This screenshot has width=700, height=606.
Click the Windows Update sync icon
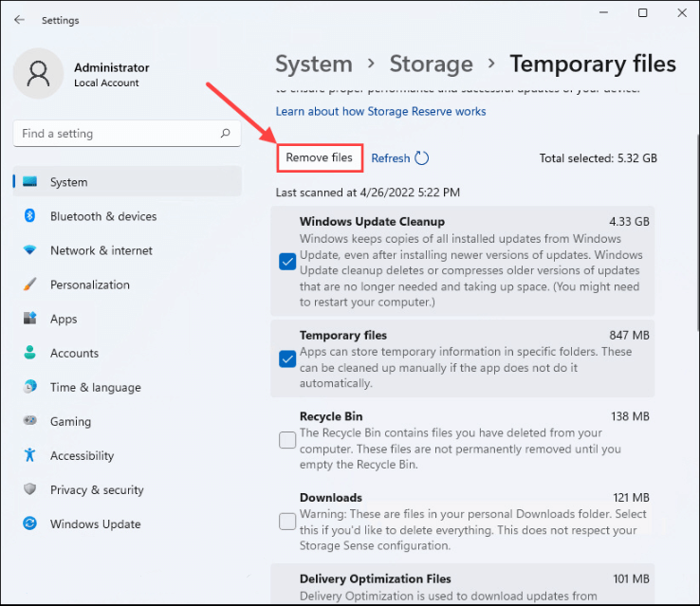pyautogui.click(x=30, y=523)
